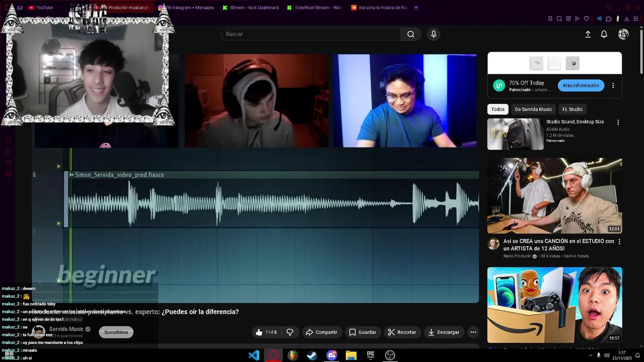Switch to Stream - Kick Dashboard tab
Screen dimensions: 644x362
point(251,8)
